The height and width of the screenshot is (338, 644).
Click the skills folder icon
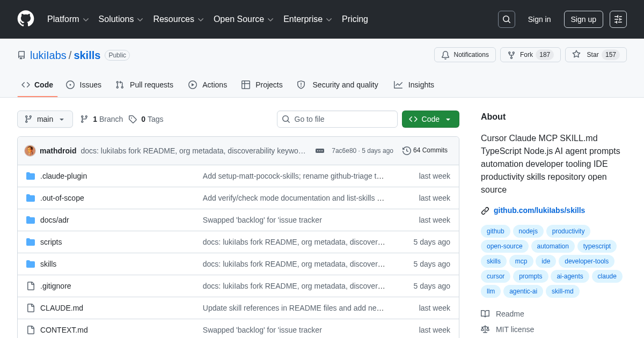[x=31, y=264]
